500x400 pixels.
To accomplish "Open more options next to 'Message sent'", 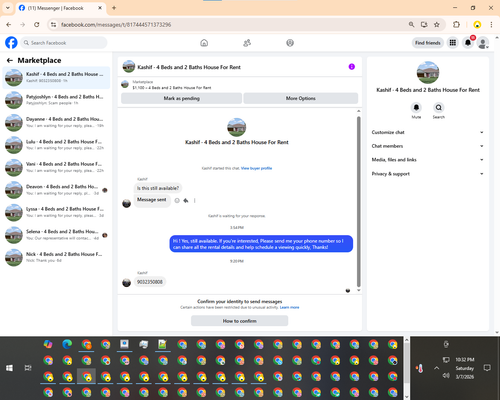I will 195,200.
